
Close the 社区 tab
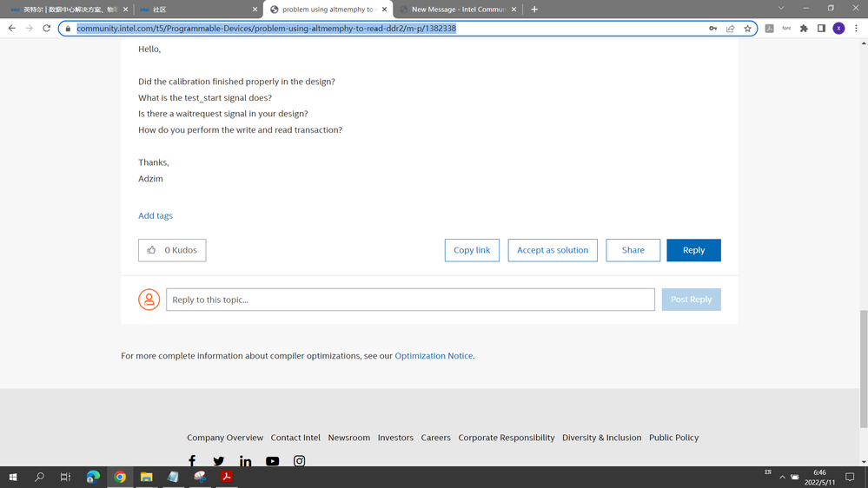coord(255,10)
